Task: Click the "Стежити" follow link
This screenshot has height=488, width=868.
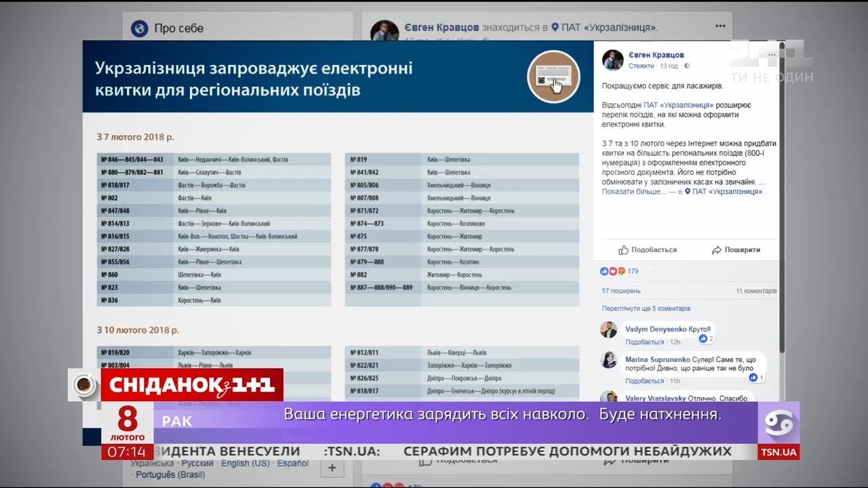Action: tap(642, 66)
